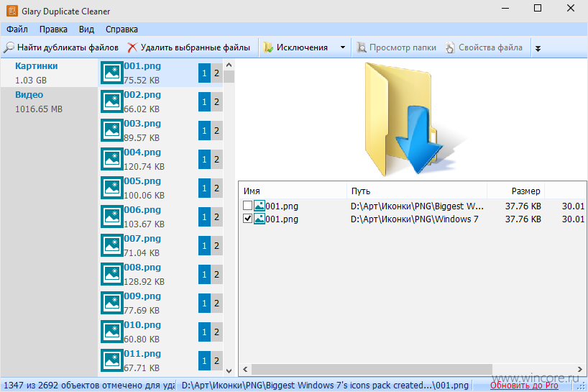The image size is (588, 392).
Task: Open the Файл menu
Action: (17, 29)
